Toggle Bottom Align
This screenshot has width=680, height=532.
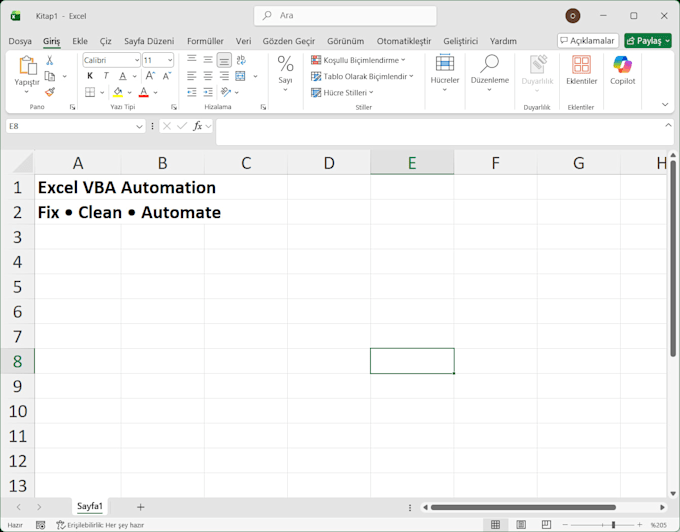click(x=224, y=60)
